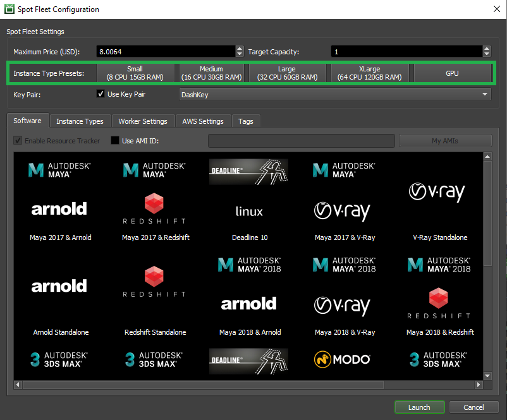
Task: Enable the Use AMI ID checkbox
Action: 115,141
